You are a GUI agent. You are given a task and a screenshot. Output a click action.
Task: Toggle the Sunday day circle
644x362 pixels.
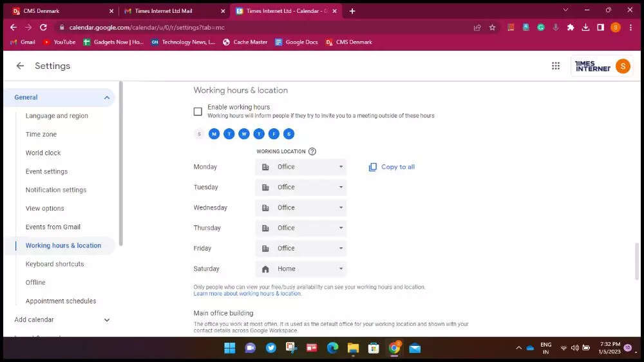click(199, 134)
